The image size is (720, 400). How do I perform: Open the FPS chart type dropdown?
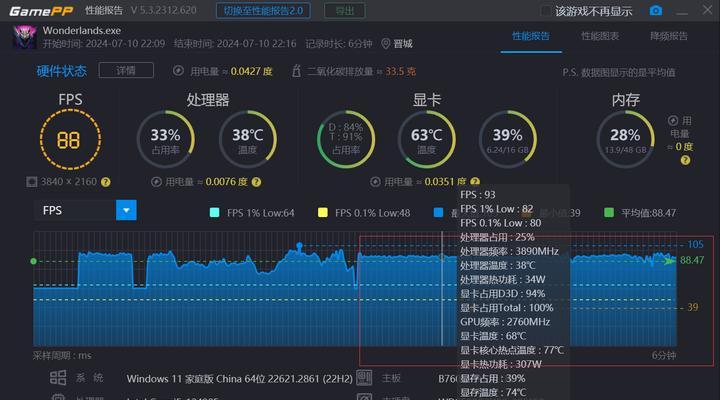coord(85,210)
